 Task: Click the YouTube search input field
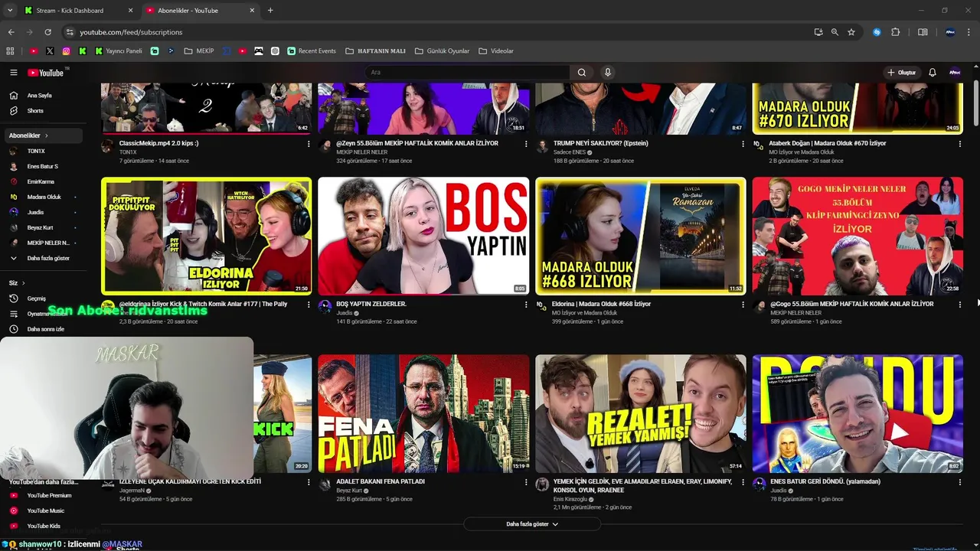click(467, 72)
